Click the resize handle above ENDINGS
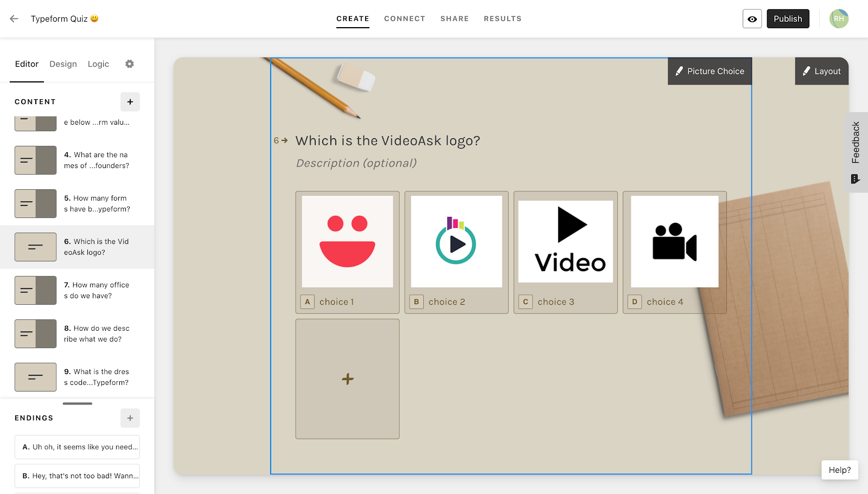Viewport: 868px width, 494px height. pos(78,403)
